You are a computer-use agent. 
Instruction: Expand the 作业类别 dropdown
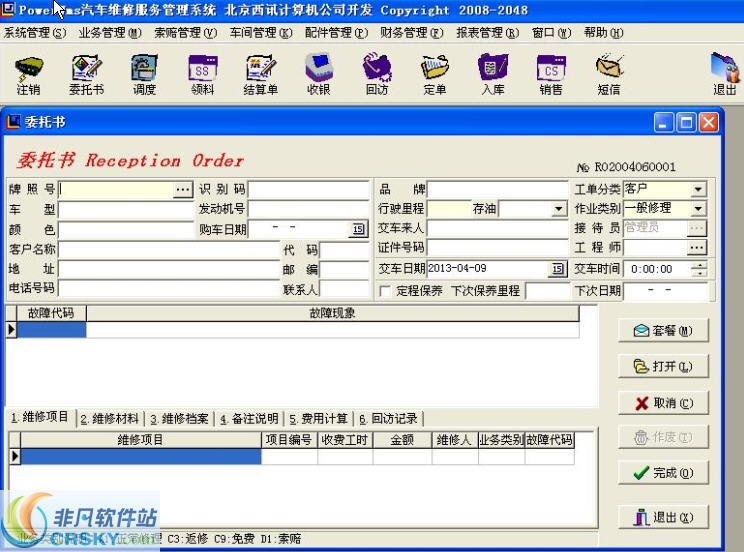(698, 208)
